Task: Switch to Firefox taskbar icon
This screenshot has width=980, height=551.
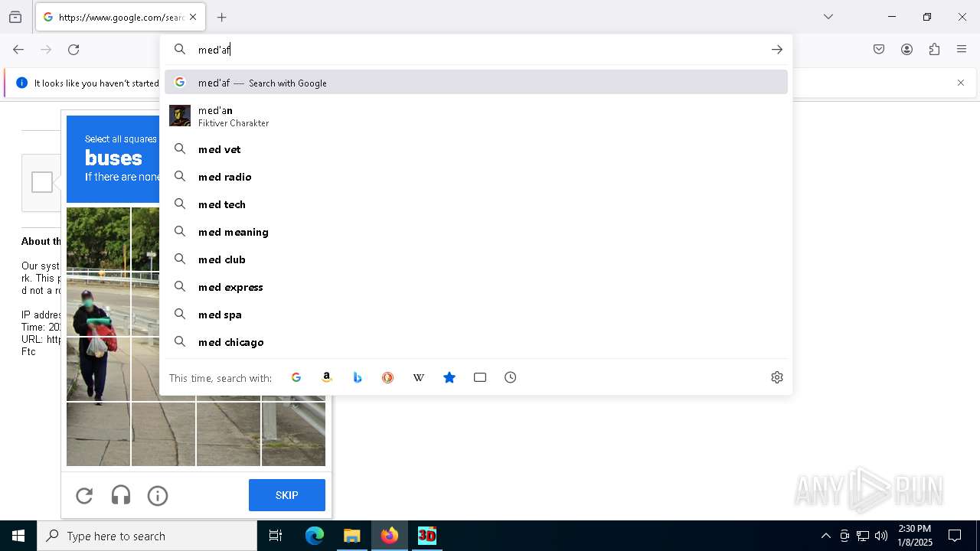Action: [390, 536]
